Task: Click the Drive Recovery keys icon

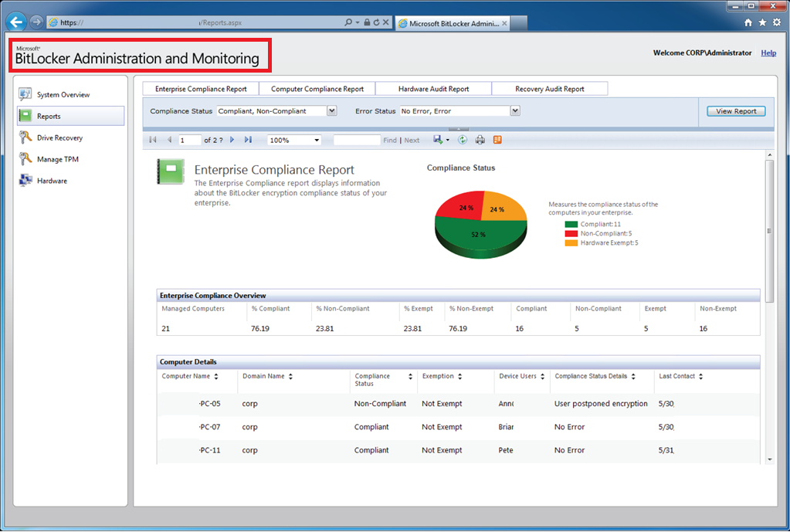Action: click(25, 137)
